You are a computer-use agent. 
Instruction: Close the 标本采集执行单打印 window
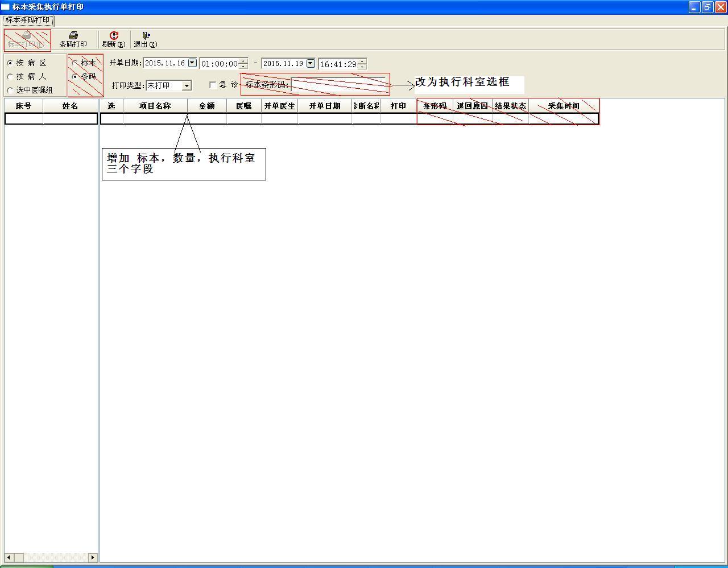click(721, 7)
